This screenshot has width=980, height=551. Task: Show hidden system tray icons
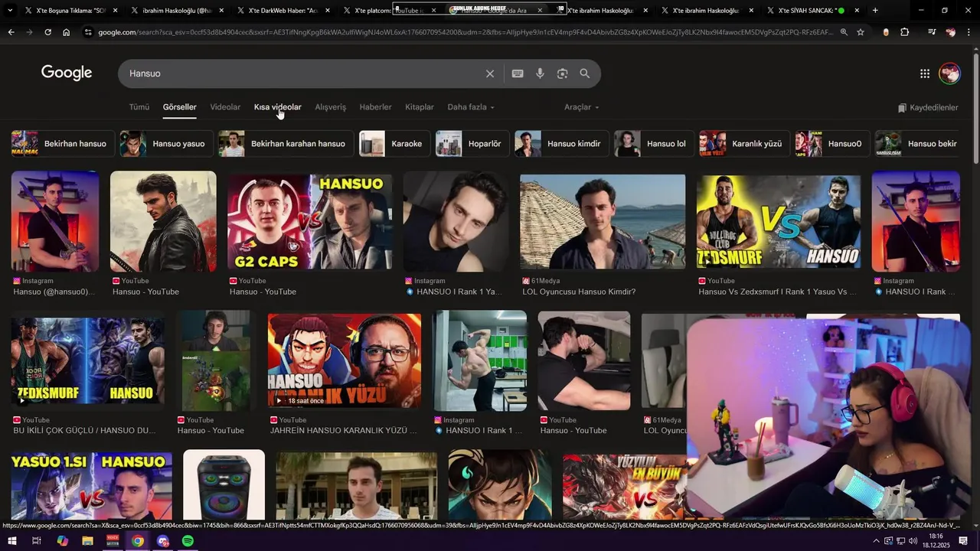(x=877, y=541)
